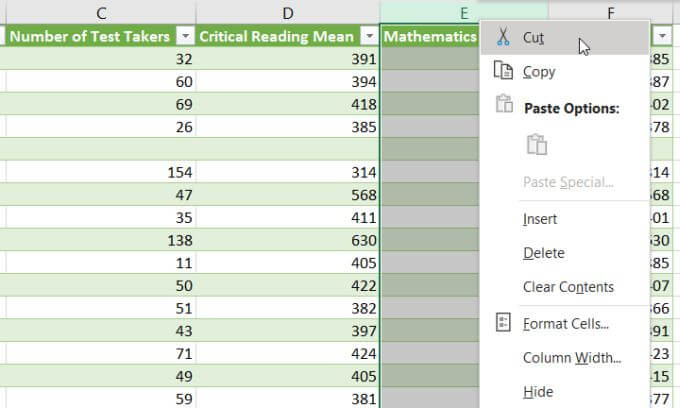Choose Insert from the context menu
680x408 pixels.
[x=540, y=219]
